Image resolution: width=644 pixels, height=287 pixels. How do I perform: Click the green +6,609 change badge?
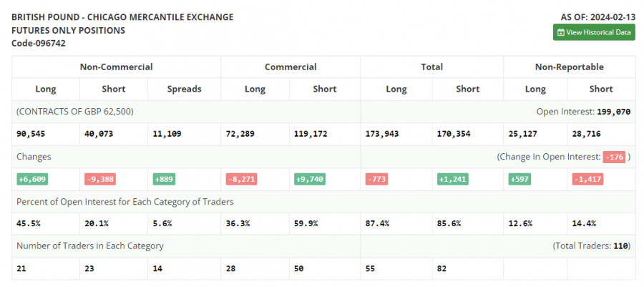click(33, 179)
